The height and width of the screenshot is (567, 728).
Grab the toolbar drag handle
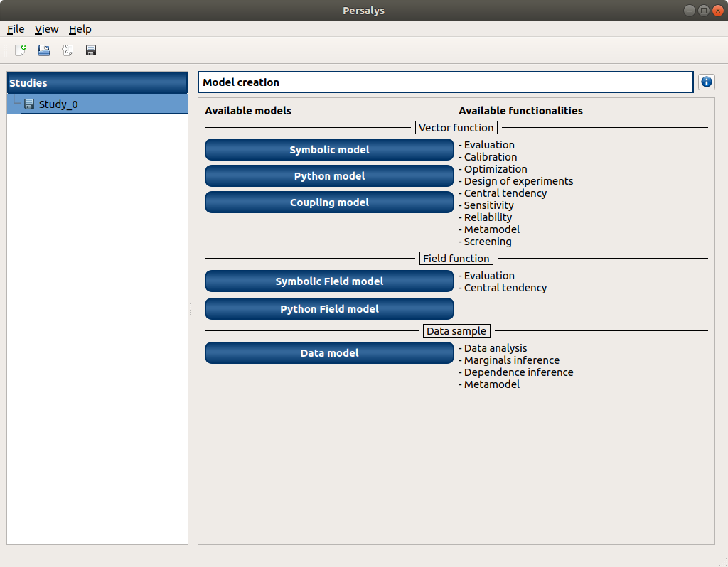click(x=6, y=50)
